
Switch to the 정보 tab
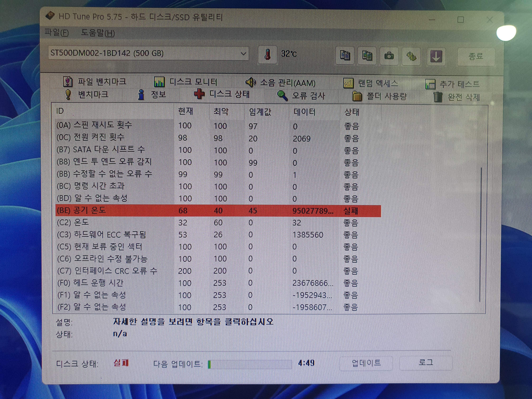[x=152, y=94]
